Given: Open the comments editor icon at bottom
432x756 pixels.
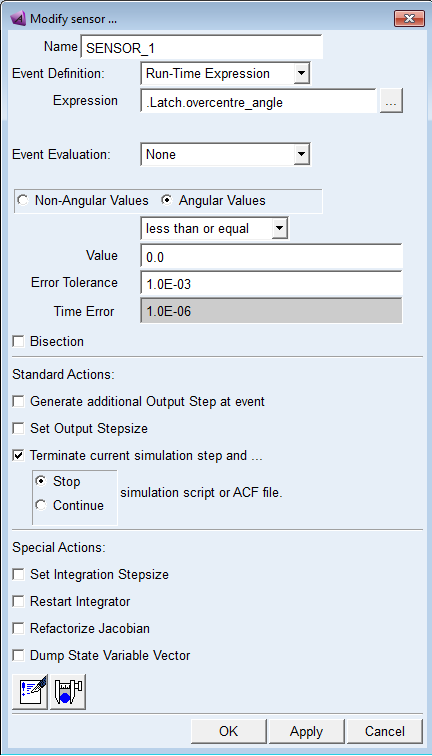Looking at the screenshot, I should [x=30, y=692].
